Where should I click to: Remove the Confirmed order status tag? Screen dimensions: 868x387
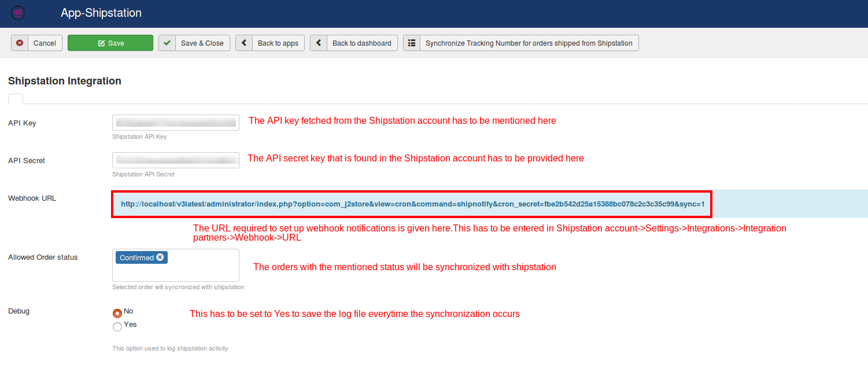(x=160, y=257)
